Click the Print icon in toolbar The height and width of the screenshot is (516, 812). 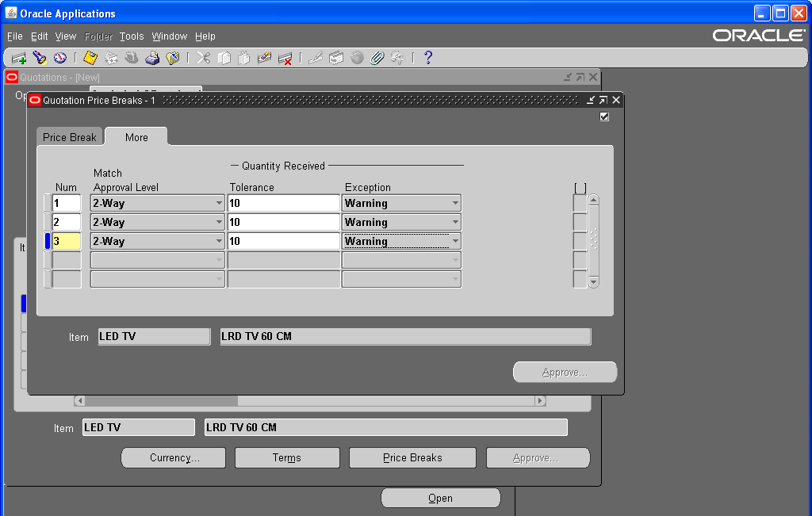pyautogui.click(x=152, y=58)
